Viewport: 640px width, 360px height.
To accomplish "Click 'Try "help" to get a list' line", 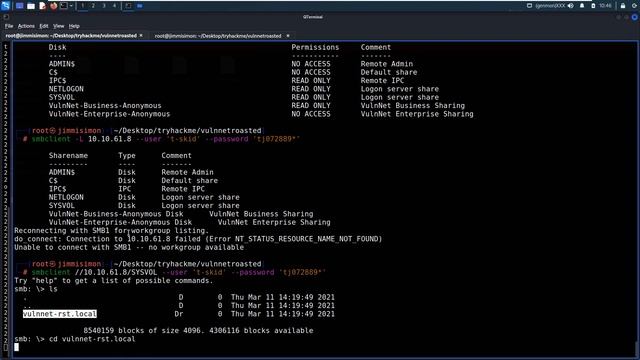I will pyautogui.click(x=113, y=281).
